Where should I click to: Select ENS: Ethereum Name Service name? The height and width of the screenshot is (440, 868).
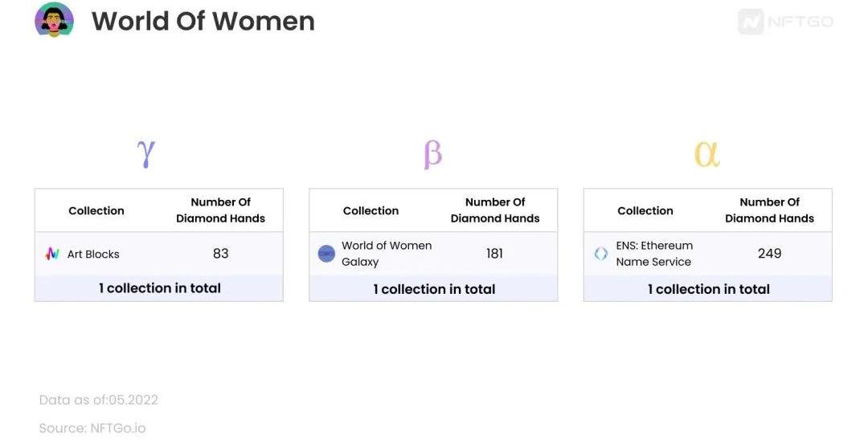pyautogui.click(x=654, y=254)
